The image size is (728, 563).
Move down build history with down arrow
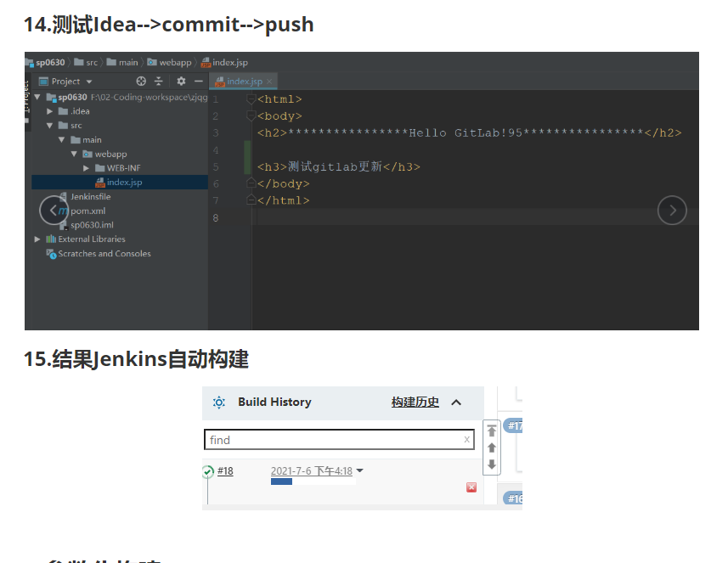(x=492, y=464)
